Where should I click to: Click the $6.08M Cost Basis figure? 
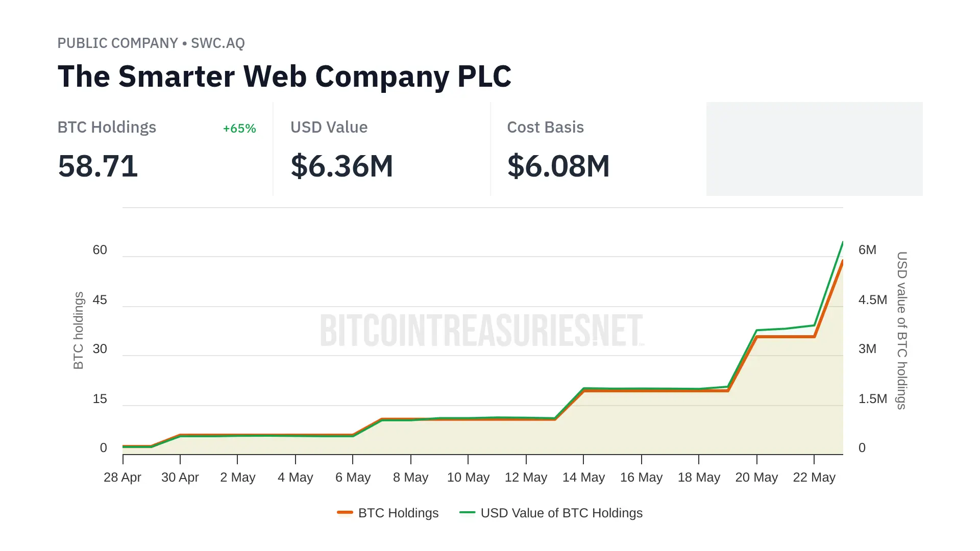pyautogui.click(x=558, y=166)
